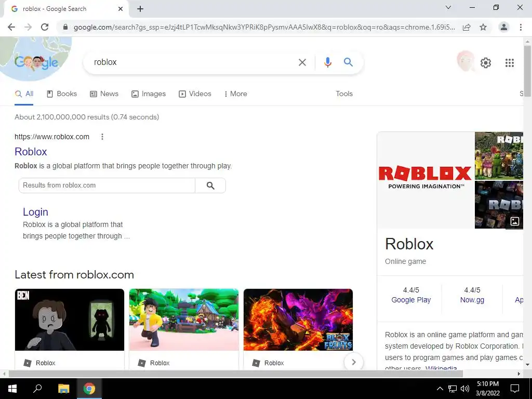532x399 pixels.
Task: Show next Latest from roblox.com cards
Action: pos(353,362)
